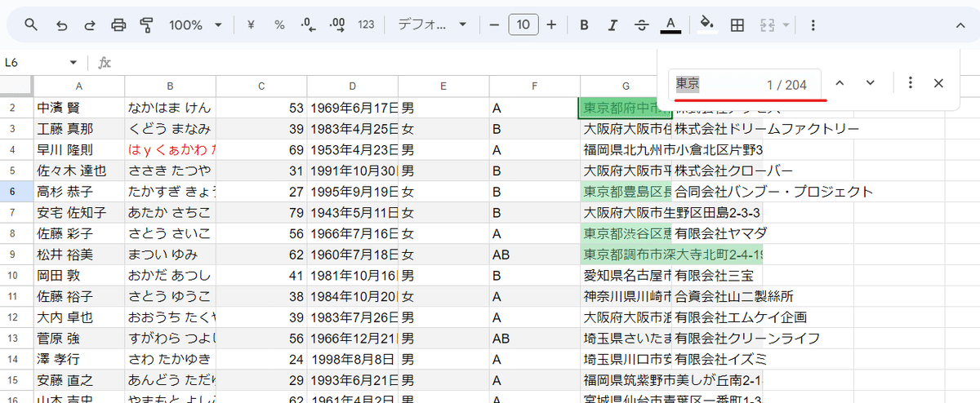The image size is (980, 403).
Task: Select cell with 高杉 恭子
Action: (79, 192)
